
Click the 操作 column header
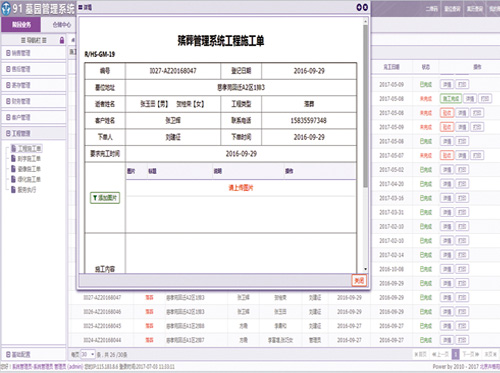click(477, 67)
